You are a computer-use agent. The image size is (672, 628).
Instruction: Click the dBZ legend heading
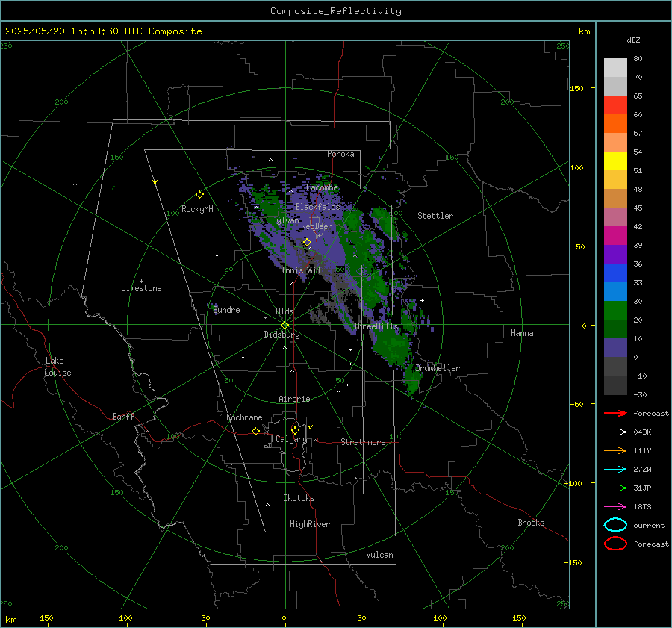coord(633,40)
